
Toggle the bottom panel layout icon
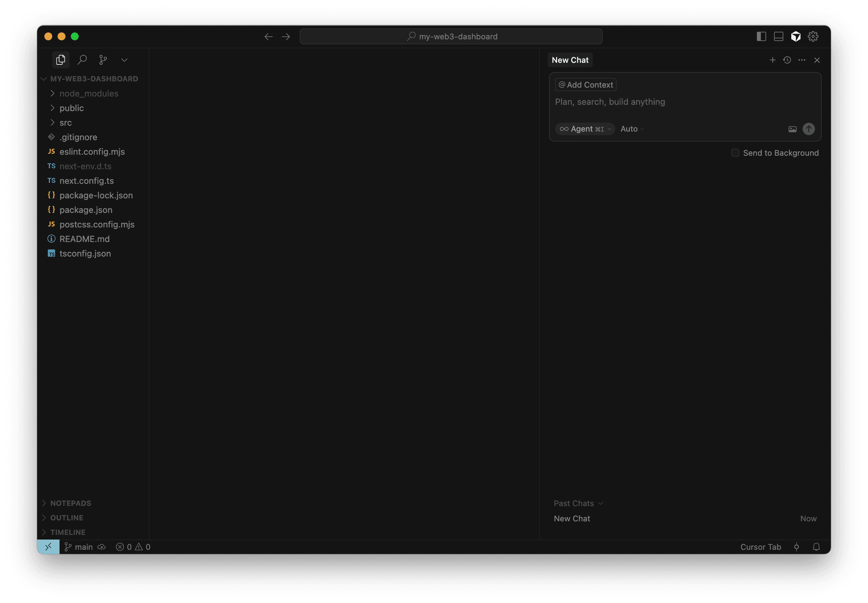778,36
